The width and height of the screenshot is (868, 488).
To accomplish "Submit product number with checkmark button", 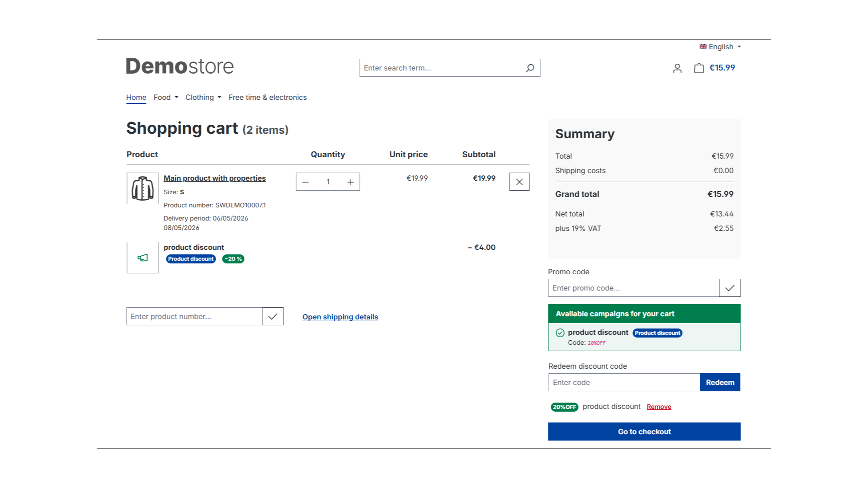I will (x=273, y=316).
